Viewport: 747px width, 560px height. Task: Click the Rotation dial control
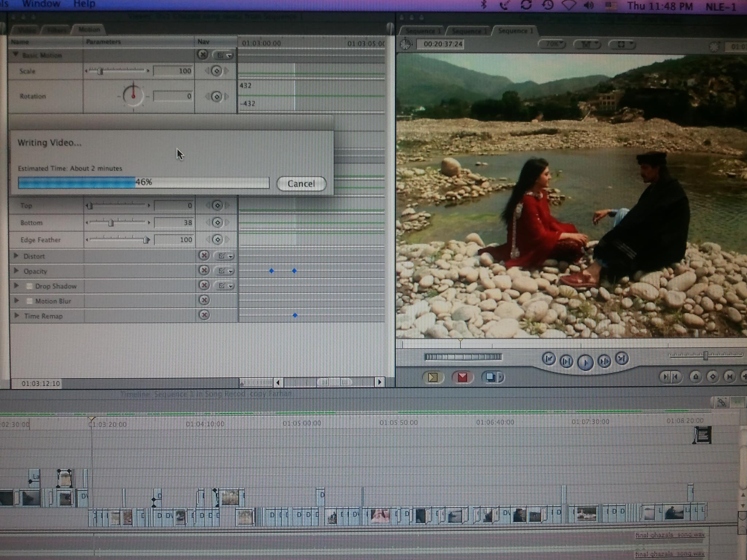(133, 96)
